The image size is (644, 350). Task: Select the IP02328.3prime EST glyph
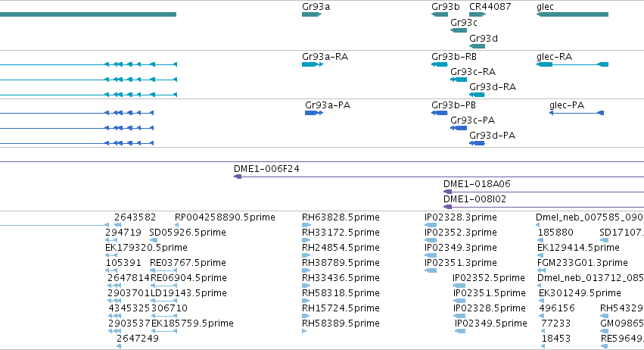pos(431,225)
